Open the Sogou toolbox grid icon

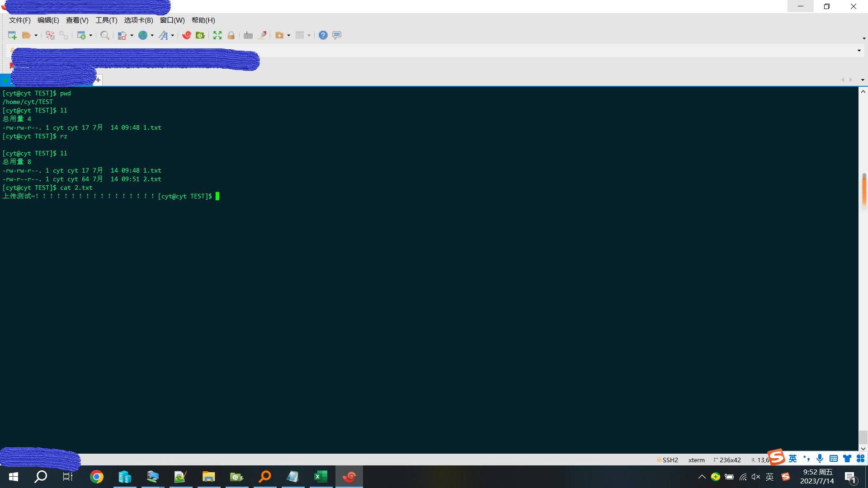860,459
